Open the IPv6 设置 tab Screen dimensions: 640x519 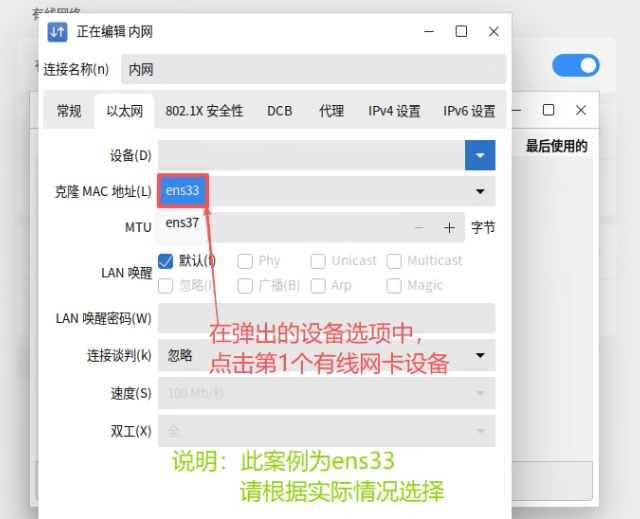coord(469,111)
